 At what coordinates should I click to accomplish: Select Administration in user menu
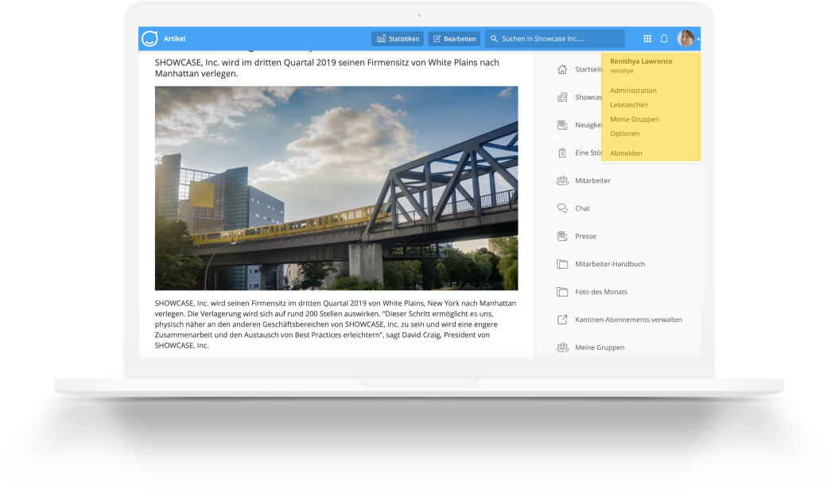tap(633, 91)
